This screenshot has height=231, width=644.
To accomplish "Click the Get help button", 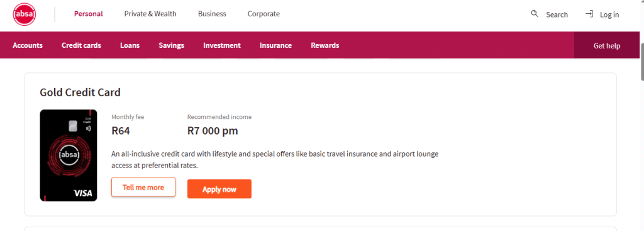I will pos(607,45).
